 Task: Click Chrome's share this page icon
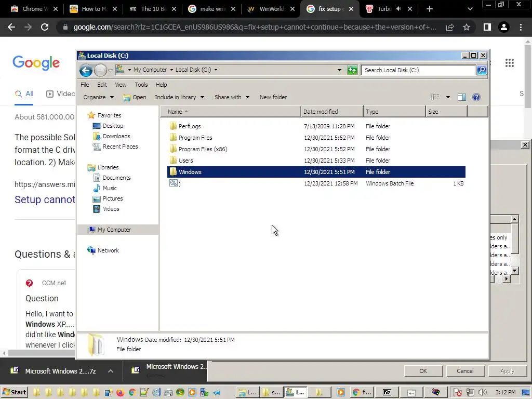pyautogui.click(x=450, y=27)
